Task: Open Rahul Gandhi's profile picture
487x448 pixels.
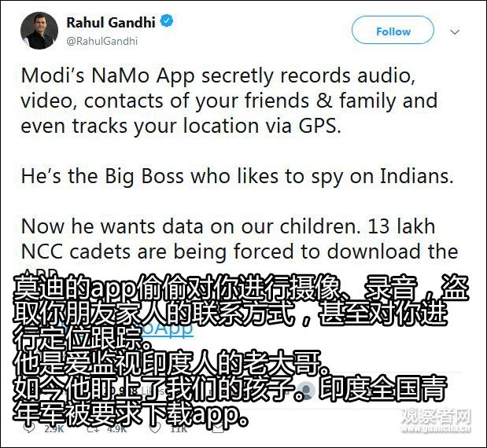Action: point(39,31)
